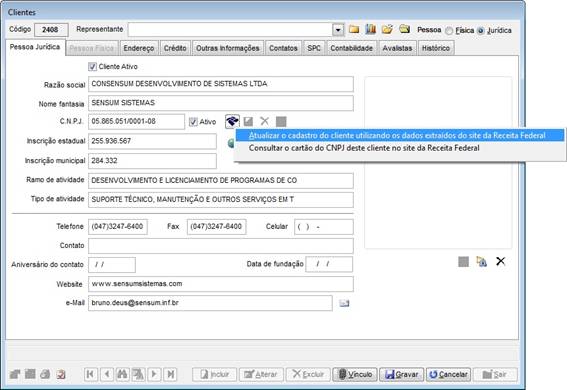Click the edit pencil icon next to CNPJ Ativo
Screen dimensions: 567x390
248,121
